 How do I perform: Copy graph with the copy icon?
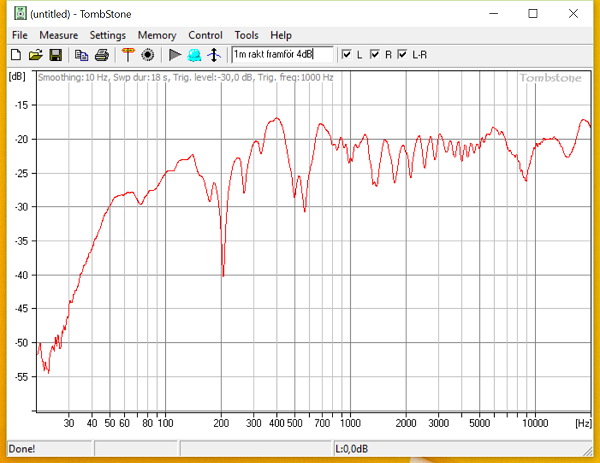pyautogui.click(x=82, y=55)
